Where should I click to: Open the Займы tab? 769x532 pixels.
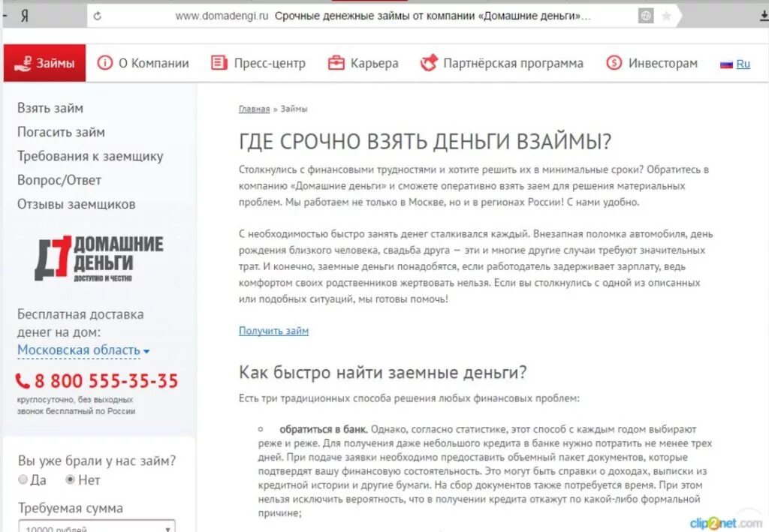tap(44, 63)
